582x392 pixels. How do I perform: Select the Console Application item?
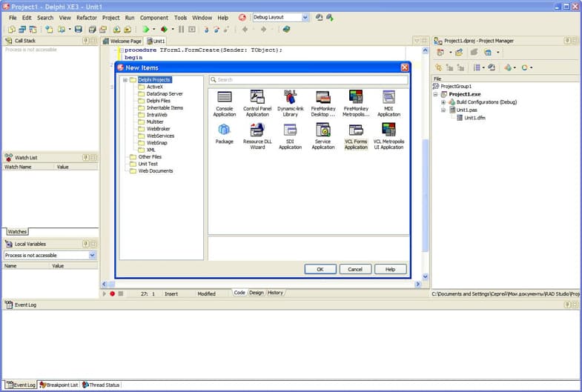224,104
